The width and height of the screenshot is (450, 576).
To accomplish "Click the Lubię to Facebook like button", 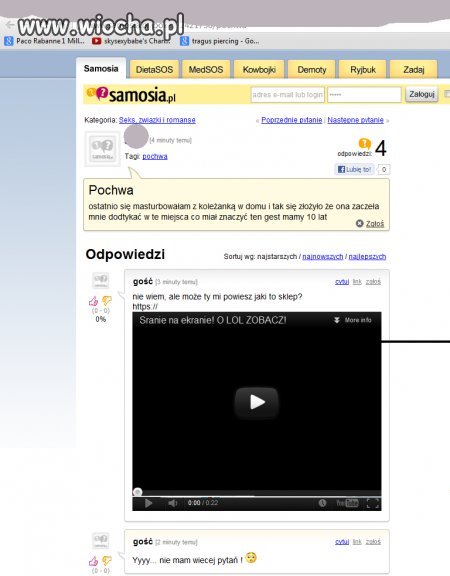I will [354, 169].
